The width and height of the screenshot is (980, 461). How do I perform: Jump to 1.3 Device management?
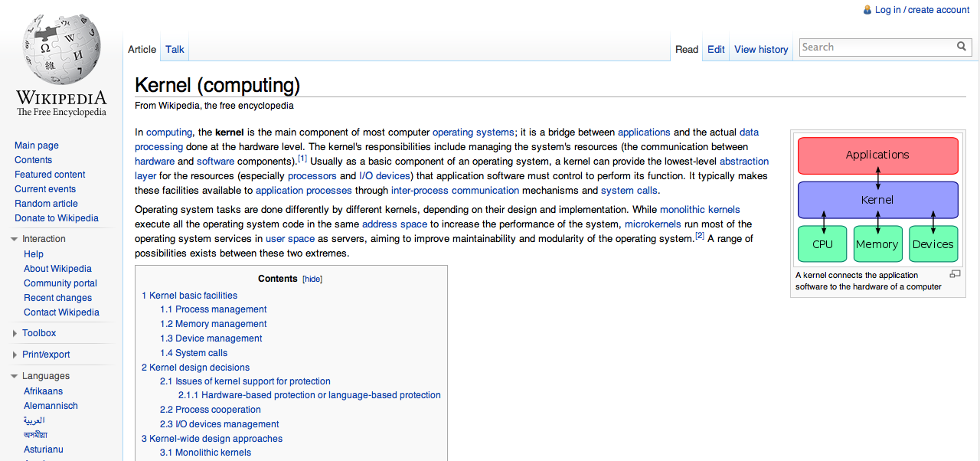pyautogui.click(x=211, y=338)
